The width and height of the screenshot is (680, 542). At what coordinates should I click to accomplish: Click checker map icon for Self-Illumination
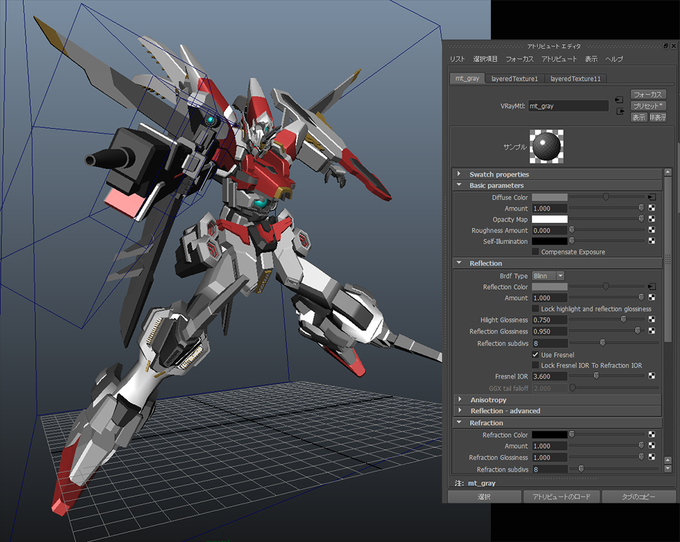pyautogui.click(x=651, y=241)
